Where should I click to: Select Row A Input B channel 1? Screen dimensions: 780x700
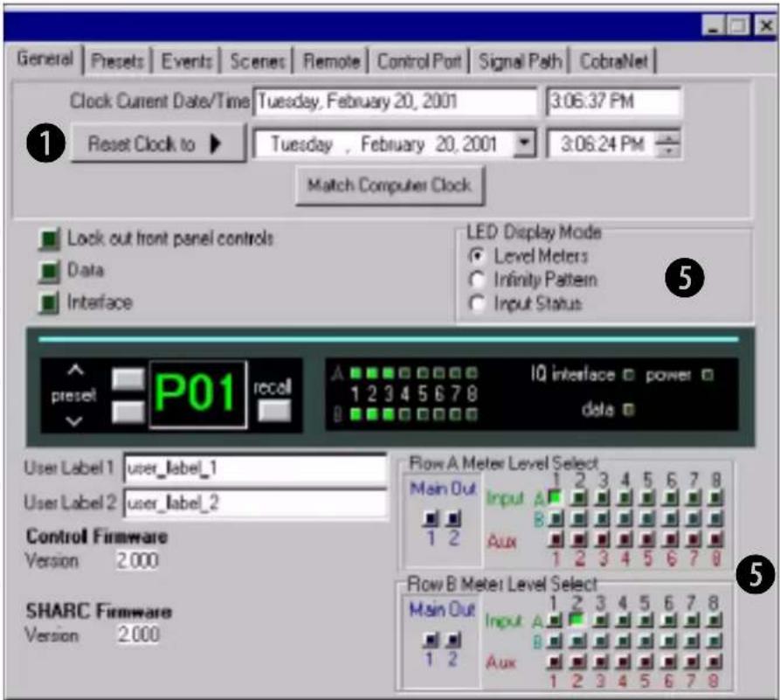pyautogui.click(x=556, y=518)
